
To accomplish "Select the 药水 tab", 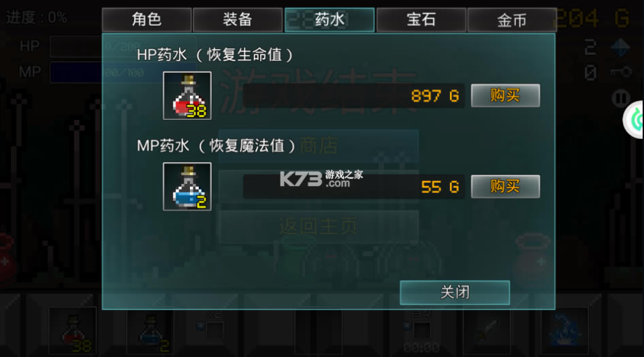I will [329, 20].
